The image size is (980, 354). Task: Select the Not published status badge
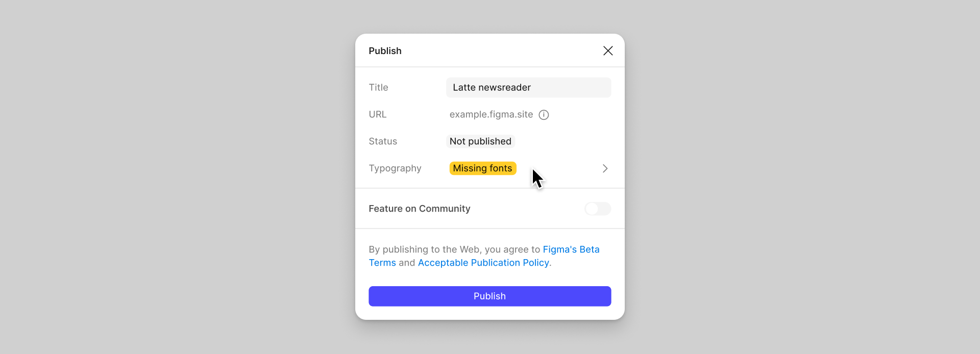click(480, 141)
